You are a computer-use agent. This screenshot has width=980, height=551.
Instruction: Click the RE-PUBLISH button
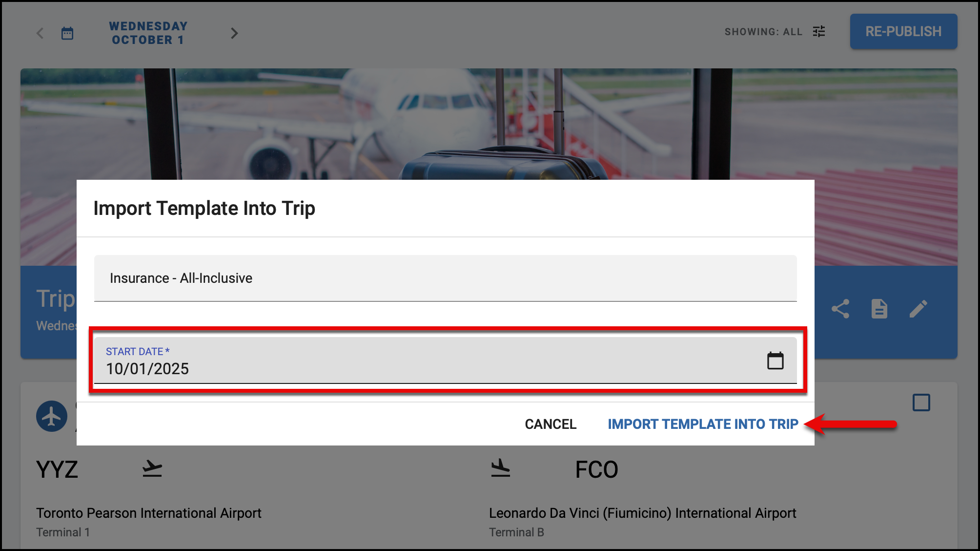[x=903, y=31]
